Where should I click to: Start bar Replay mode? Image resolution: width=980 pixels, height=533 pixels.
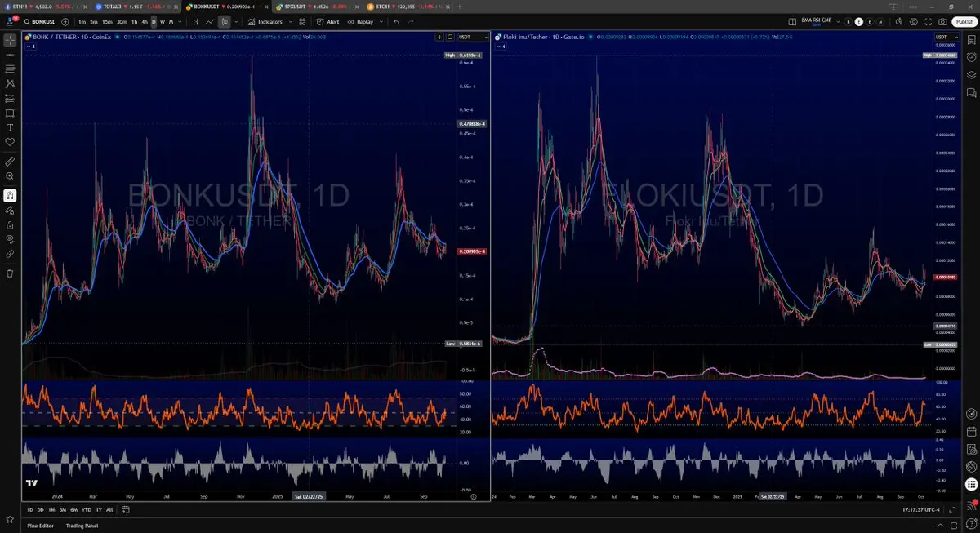click(x=360, y=21)
